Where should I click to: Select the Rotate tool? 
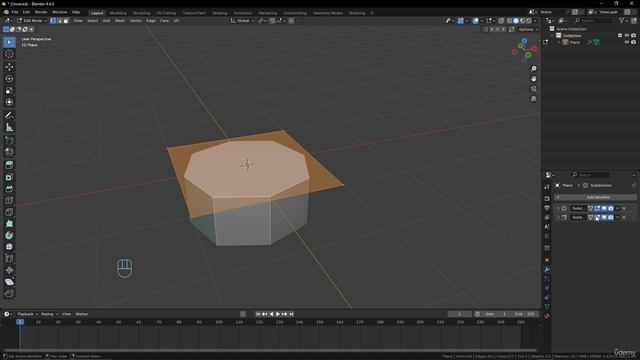tap(9, 78)
